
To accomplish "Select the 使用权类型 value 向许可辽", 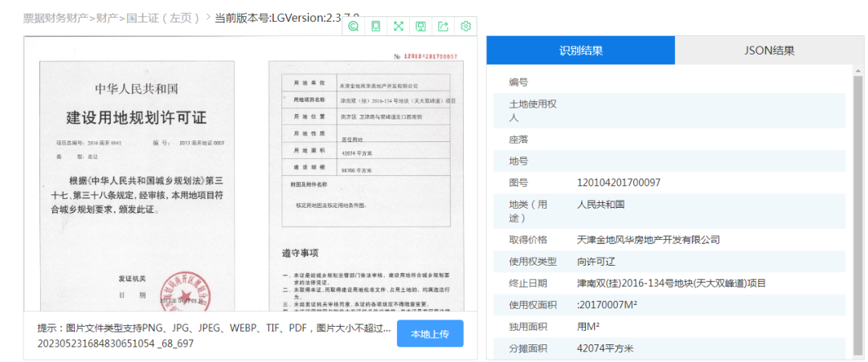I will point(596,262).
